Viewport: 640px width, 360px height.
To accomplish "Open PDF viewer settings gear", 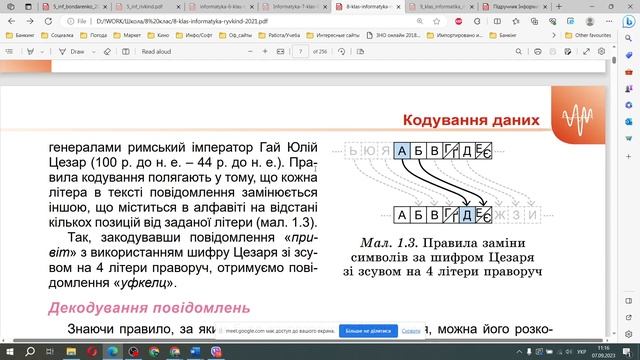I will tap(601, 52).
